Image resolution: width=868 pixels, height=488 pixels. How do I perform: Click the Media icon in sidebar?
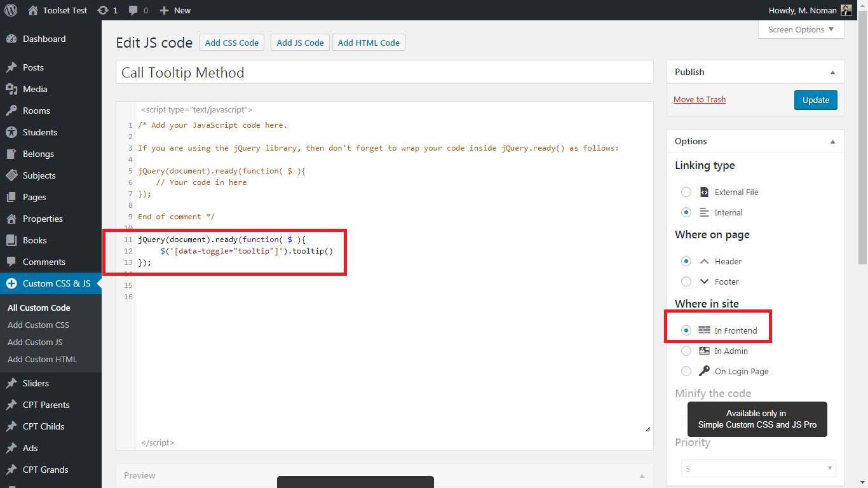point(11,89)
